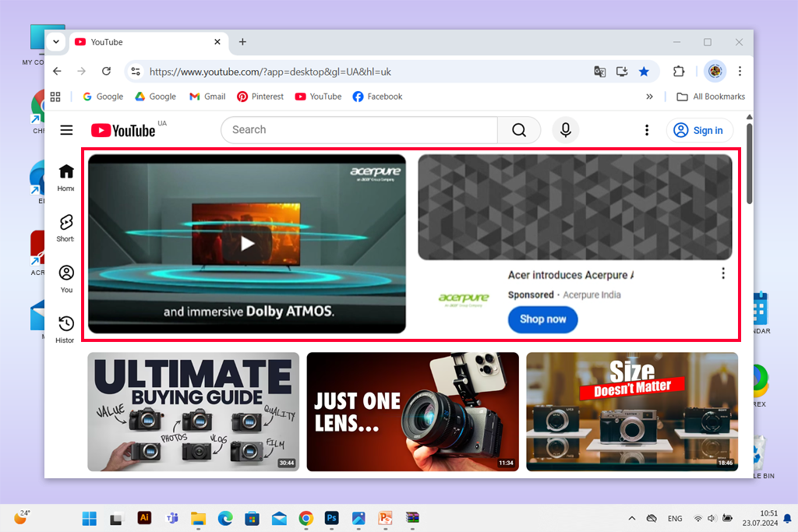
Task: Open the YouTube hamburger guide menu
Action: click(x=66, y=130)
